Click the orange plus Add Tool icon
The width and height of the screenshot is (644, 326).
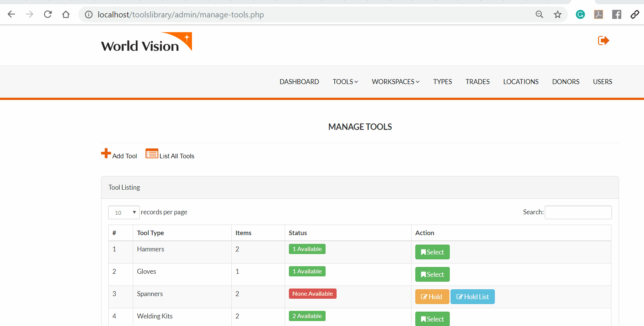click(x=106, y=153)
